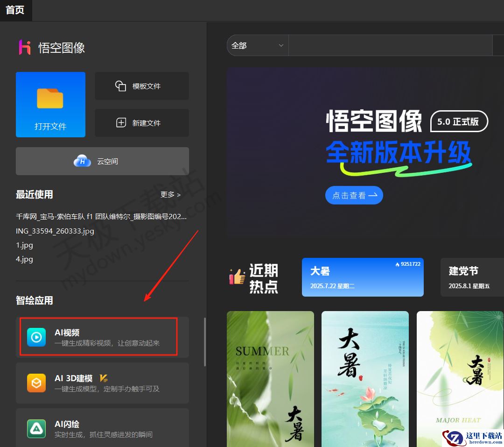Open the SUMMER 大暑 green template thumbnail
504x447 pixels.
270,379
